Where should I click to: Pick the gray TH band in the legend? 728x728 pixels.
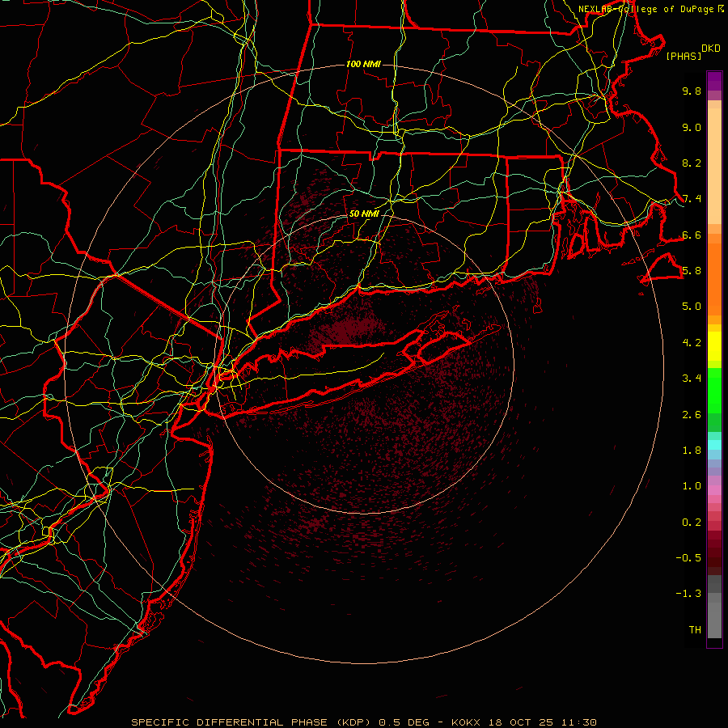pos(714,620)
